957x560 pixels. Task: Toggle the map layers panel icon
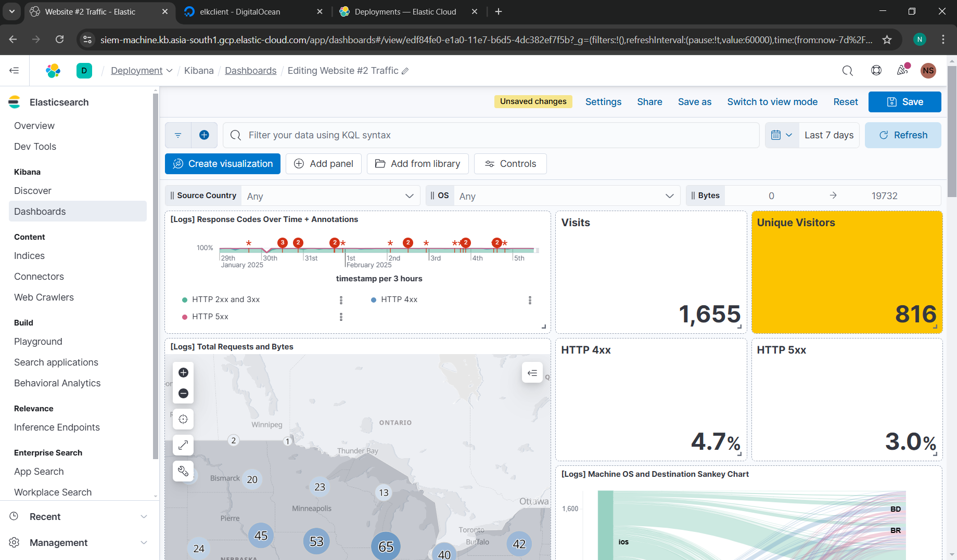tap(532, 372)
